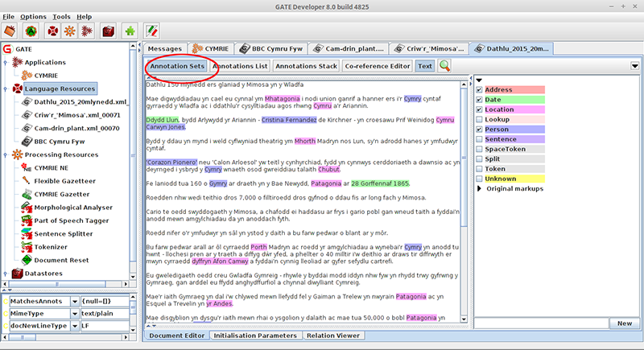Click the Document Reset icon

click(27, 260)
